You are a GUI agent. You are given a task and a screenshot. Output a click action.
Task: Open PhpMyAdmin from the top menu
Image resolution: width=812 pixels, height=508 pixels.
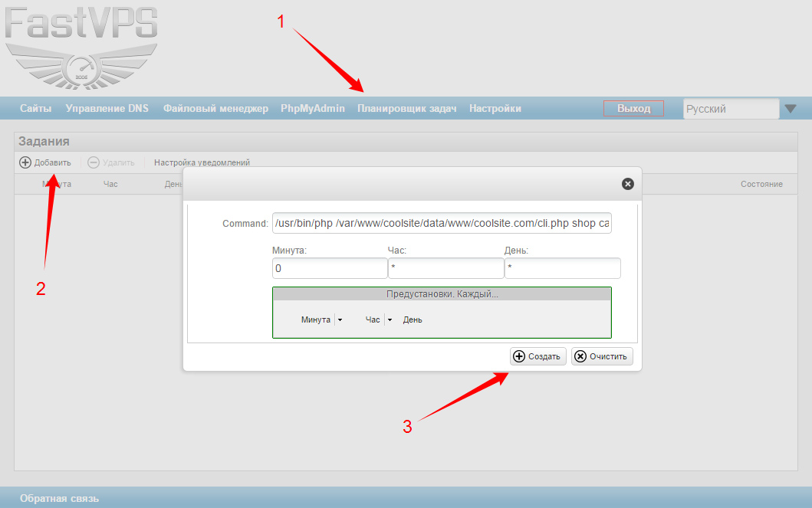(x=313, y=109)
